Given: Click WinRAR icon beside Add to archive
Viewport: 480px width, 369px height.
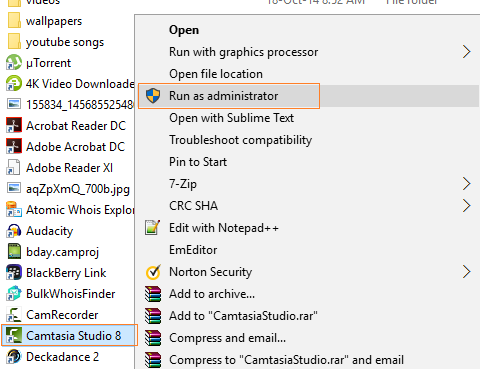Looking at the screenshot, I should pos(153,294).
